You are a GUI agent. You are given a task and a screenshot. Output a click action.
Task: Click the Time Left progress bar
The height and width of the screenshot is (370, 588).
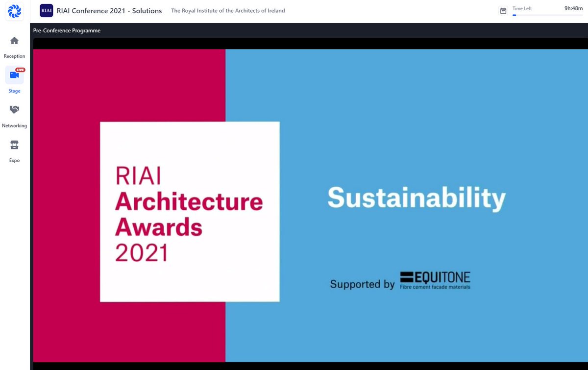tap(547, 15)
